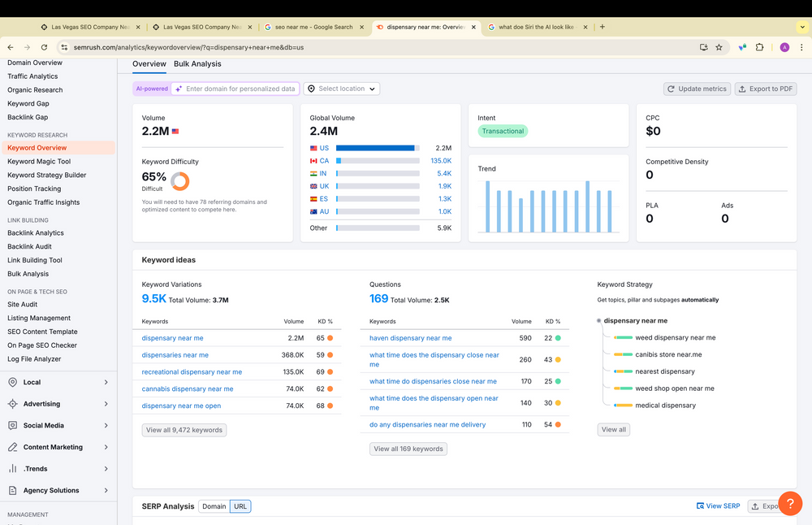
Task: Close the 'dispensary near me' Semrush tab
Action: 473,27
